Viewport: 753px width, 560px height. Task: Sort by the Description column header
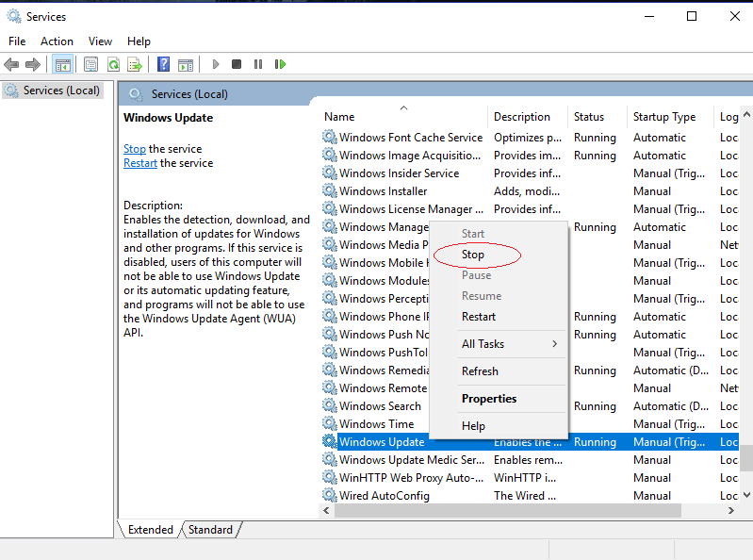(x=528, y=117)
